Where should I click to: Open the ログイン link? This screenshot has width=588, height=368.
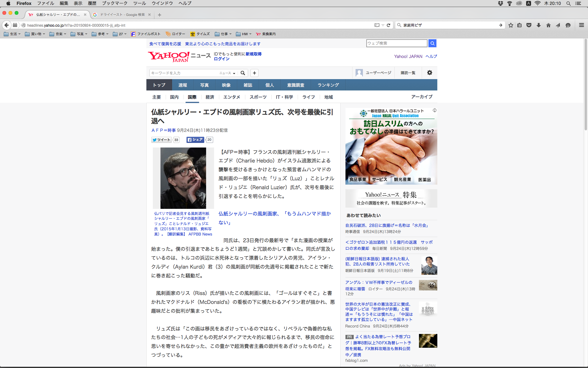coord(221,59)
